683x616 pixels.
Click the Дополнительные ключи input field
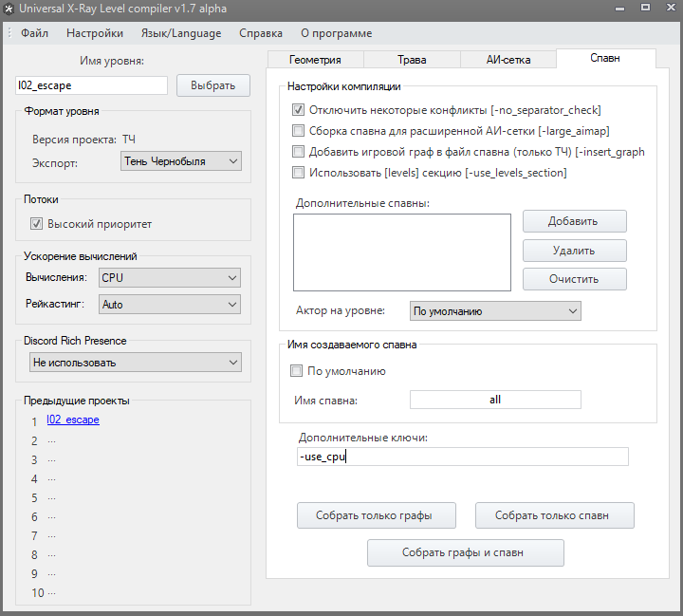click(x=463, y=457)
